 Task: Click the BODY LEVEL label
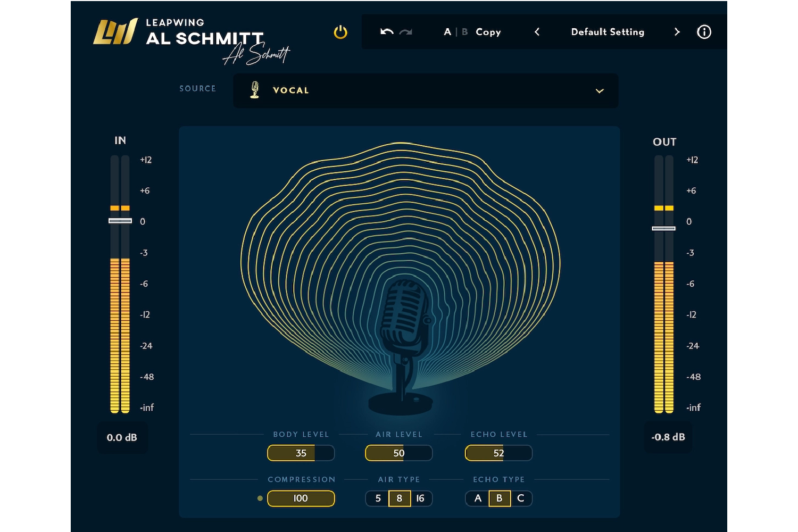(x=301, y=435)
